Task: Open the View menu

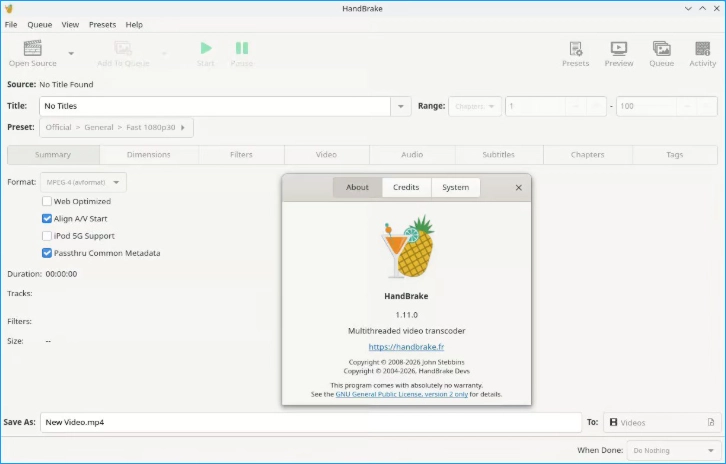Action: (70, 25)
